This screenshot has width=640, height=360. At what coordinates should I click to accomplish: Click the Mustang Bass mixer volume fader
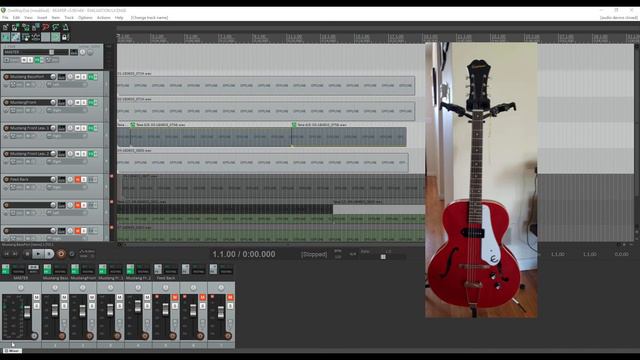click(55, 311)
